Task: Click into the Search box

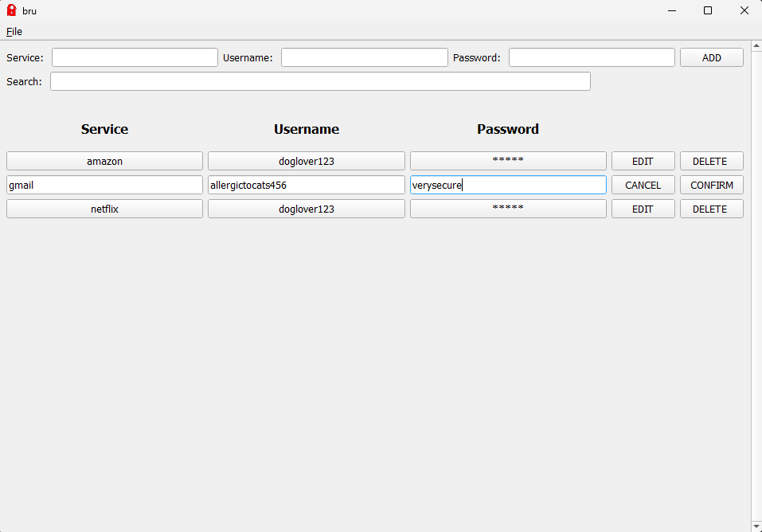Action: point(320,81)
